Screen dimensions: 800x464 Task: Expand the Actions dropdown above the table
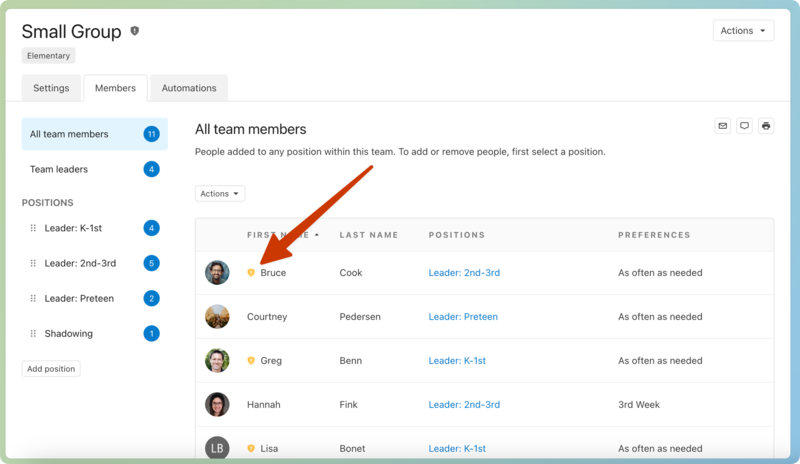(x=219, y=194)
